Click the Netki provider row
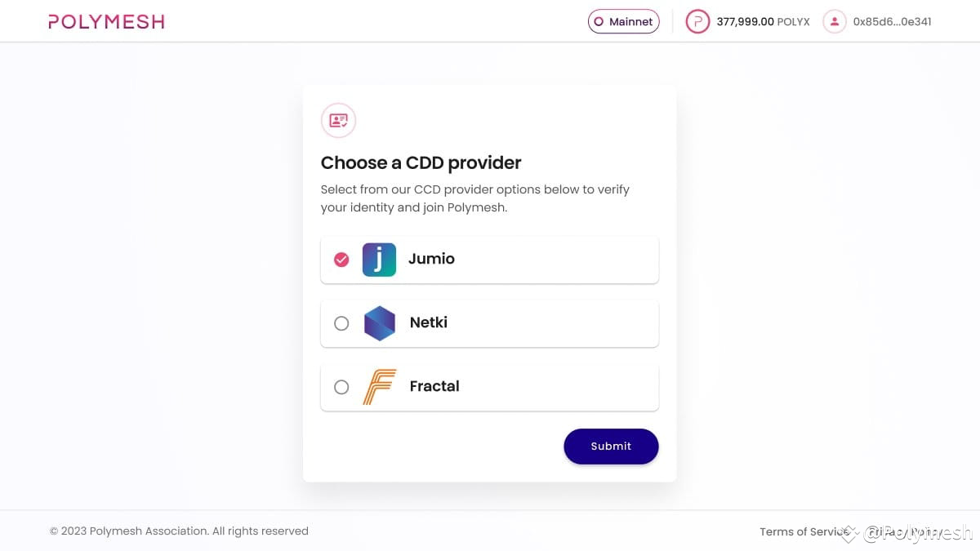Screen dimensions: 980x551 coord(489,323)
